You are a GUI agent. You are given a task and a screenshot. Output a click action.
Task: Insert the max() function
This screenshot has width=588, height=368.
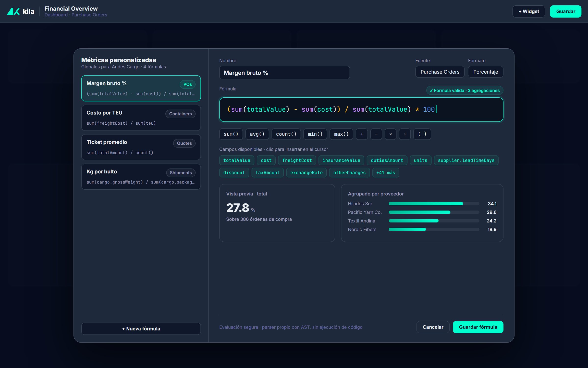click(341, 134)
